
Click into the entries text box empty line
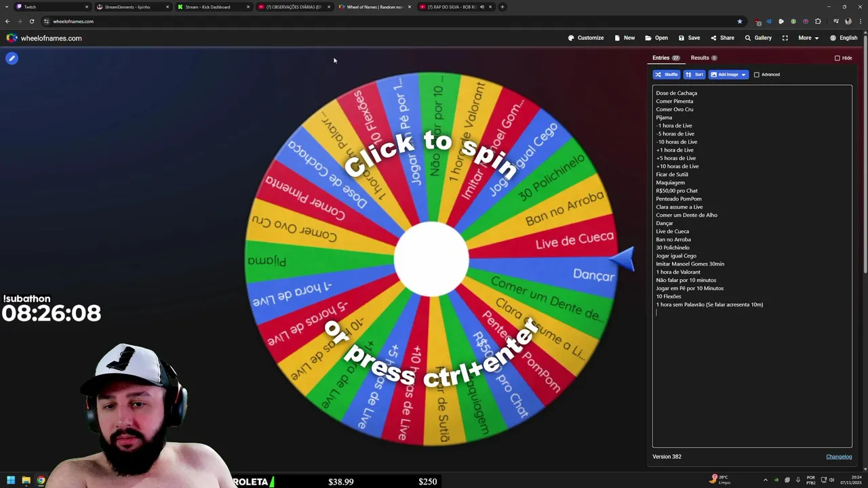tap(752, 312)
